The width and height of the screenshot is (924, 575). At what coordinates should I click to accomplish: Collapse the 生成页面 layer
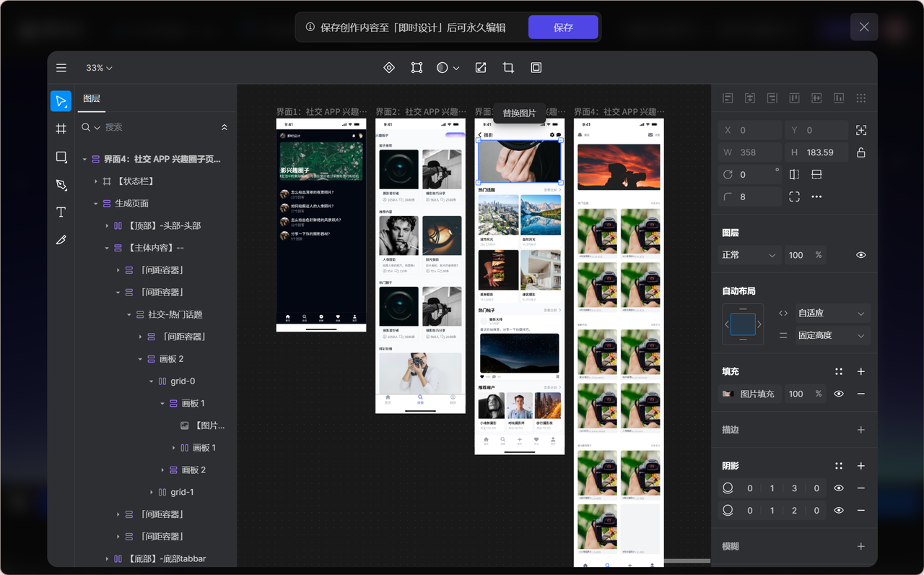(96, 204)
